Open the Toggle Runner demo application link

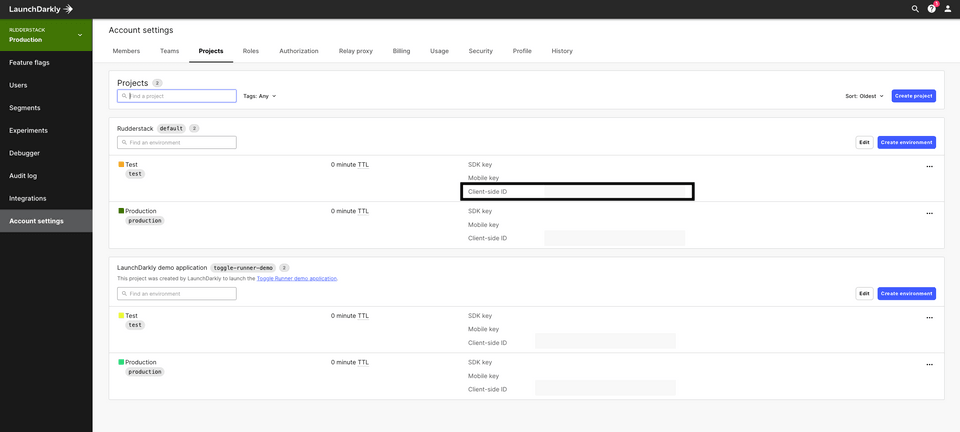coord(297,278)
